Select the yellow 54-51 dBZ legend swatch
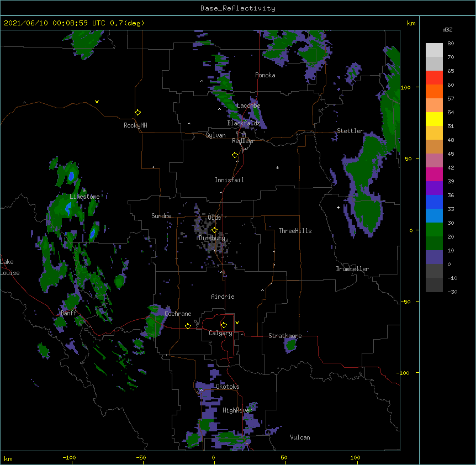 click(x=434, y=119)
